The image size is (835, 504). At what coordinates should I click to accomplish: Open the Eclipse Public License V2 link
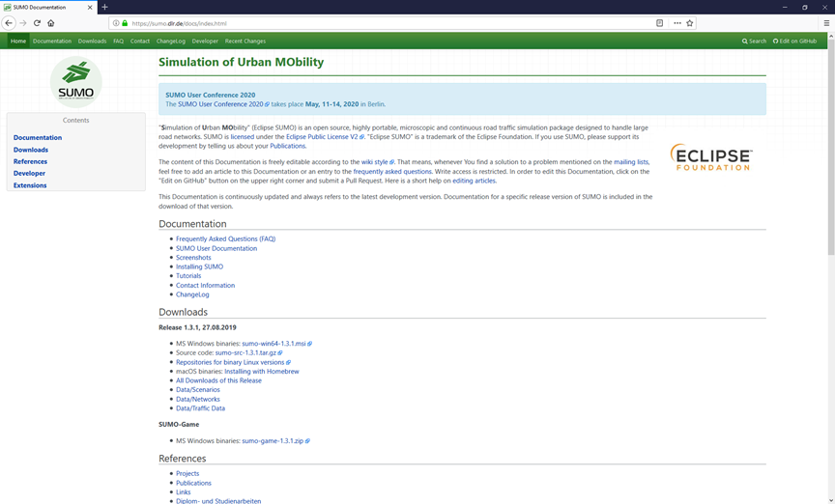[x=325, y=137]
